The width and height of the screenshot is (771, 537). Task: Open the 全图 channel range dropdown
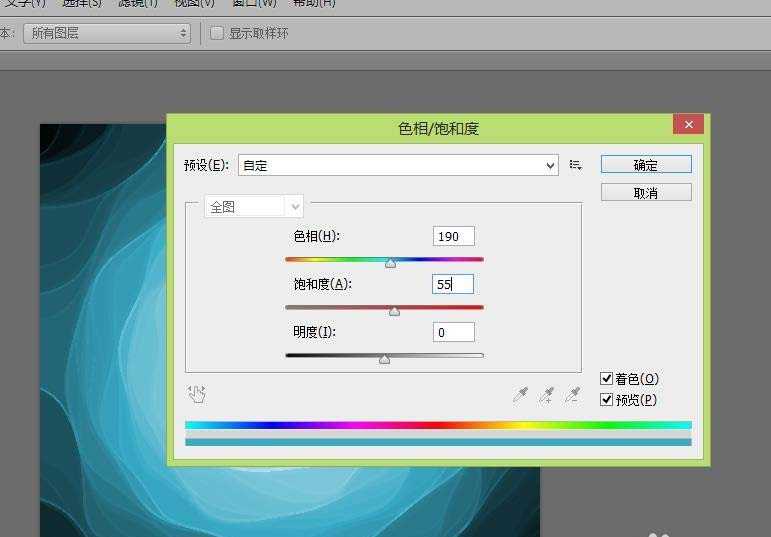(253, 207)
